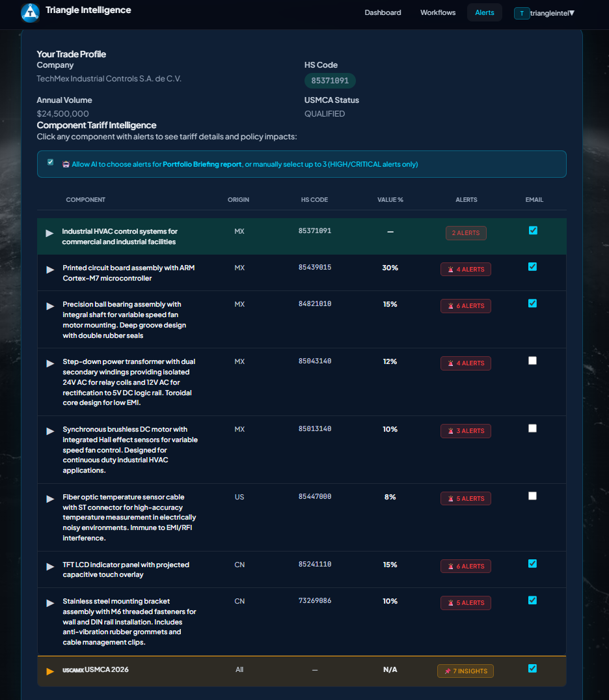609x700 pixels.
Task: Click the 2 ALERTS badge on the HVAC row
Action: pyautogui.click(x=466, y=232)
